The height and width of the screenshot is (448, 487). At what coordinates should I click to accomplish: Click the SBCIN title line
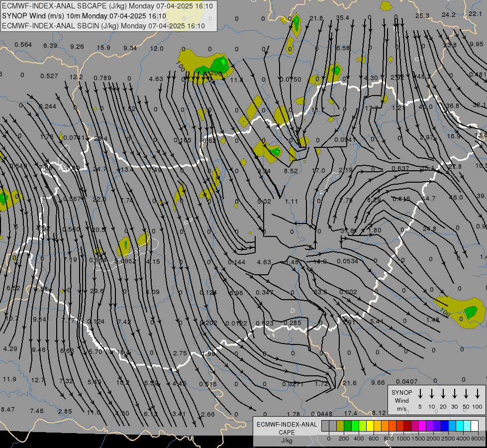point(103,26)
